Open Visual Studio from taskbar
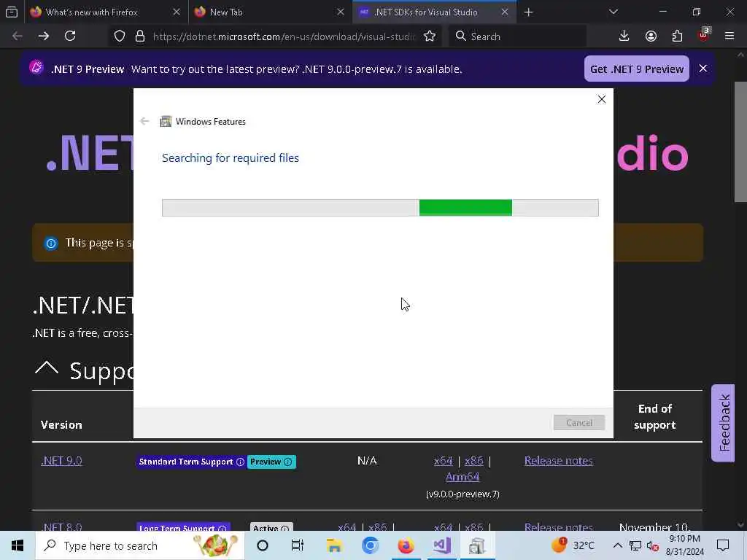The width and height of the screenshot is (747, 560). click(441, 545)
